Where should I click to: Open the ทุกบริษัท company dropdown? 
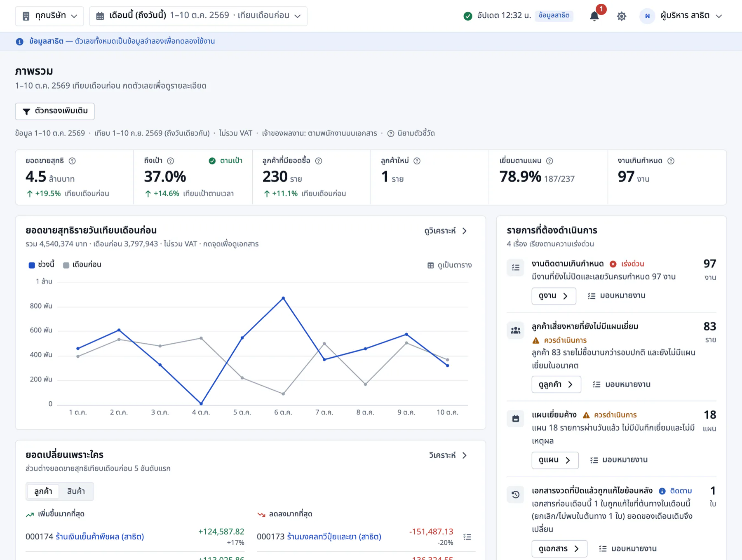[49, 16]
